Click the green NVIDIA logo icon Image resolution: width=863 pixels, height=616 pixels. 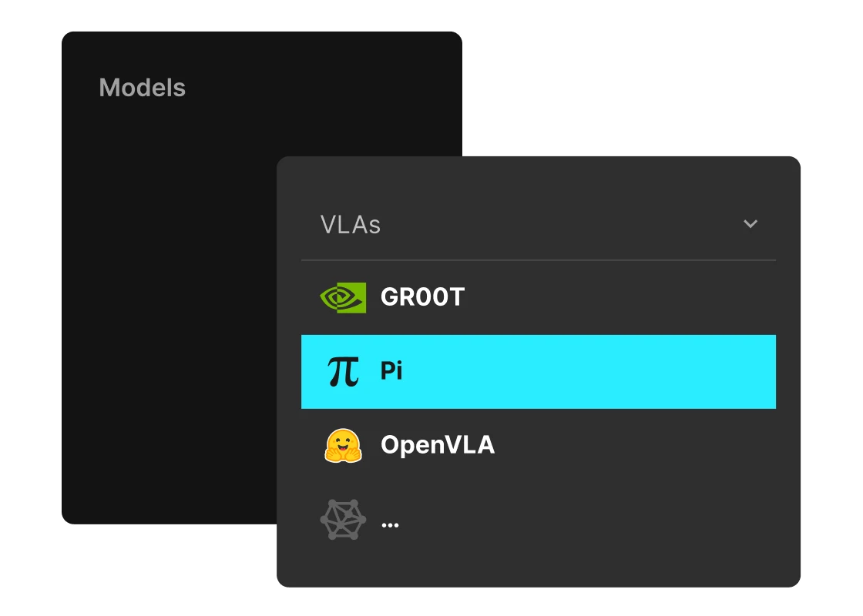coord(342,298)
